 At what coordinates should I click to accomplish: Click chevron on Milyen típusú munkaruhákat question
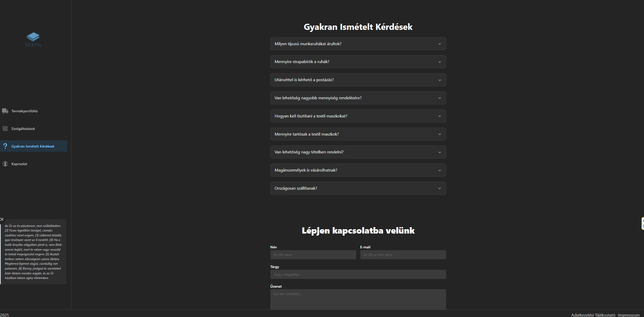[439, 44]
